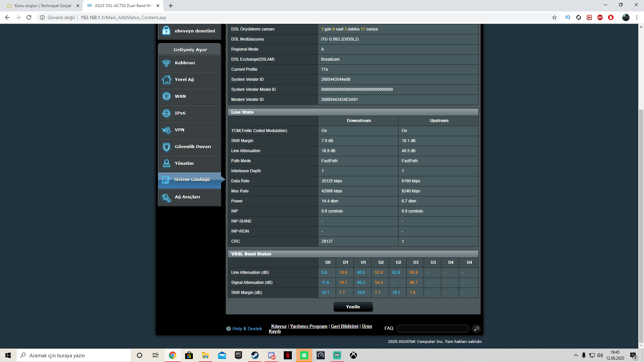
Task: Select the IPv6 sidebar icon
Action: (166, 113)
